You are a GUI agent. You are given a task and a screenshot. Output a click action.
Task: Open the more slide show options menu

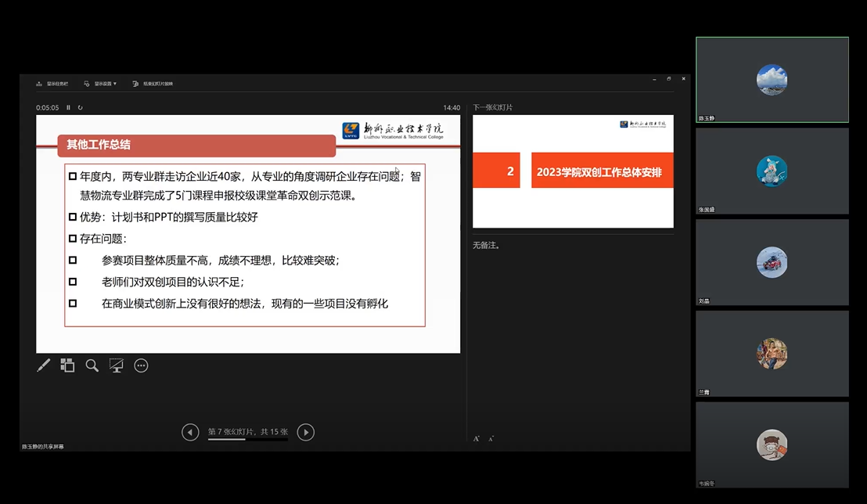(141, 365)
